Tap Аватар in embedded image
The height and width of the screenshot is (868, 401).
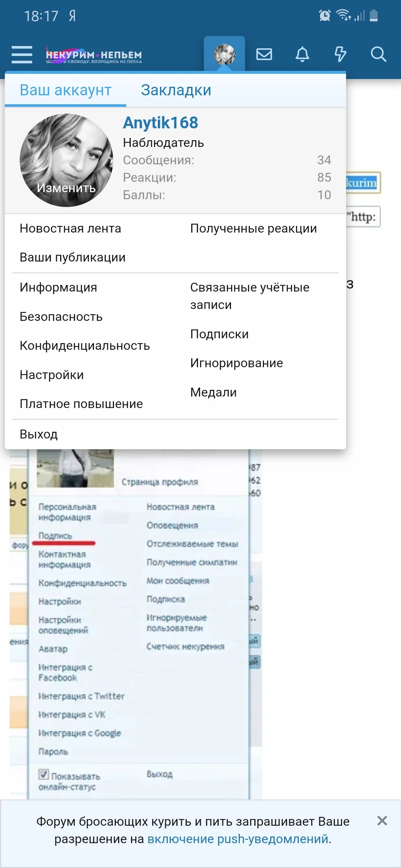click(x=53, y=649)
